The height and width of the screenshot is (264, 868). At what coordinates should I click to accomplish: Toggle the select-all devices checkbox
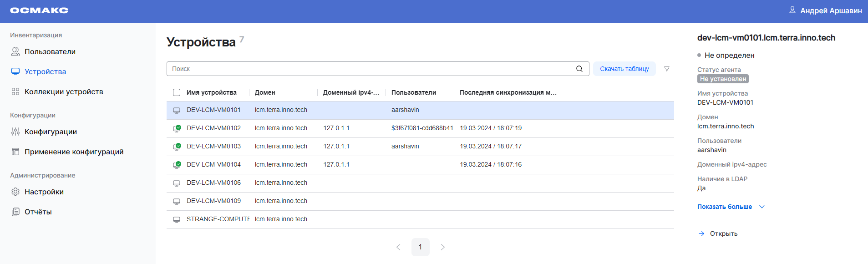[x=177, y=92]
